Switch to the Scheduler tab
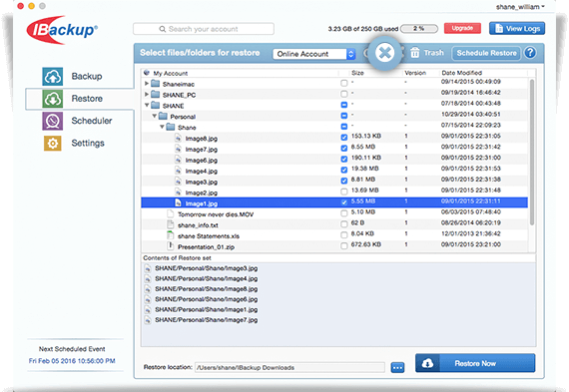 tap(92, 121)
